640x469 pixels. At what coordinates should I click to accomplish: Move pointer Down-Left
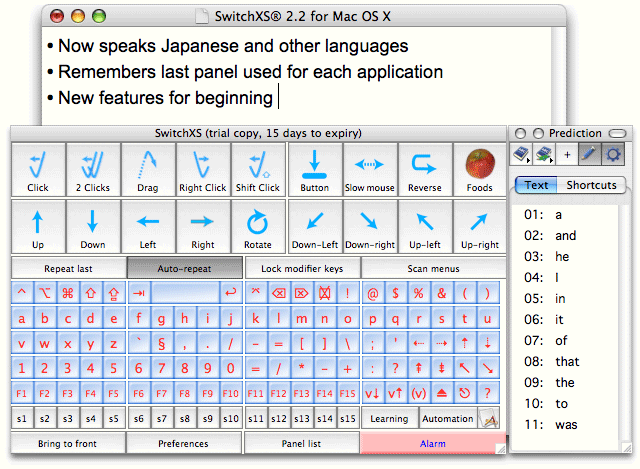tap(315, 227)
